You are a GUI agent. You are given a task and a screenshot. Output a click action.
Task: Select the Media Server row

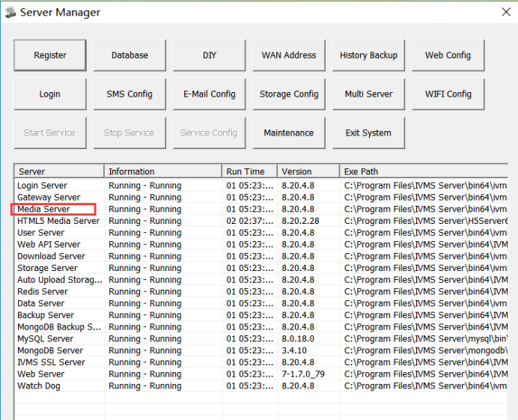click(x=261, y=210)
